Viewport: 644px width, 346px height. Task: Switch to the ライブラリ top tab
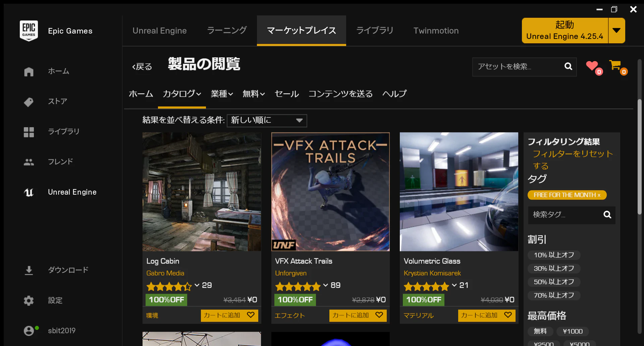click(x=375, y=31)
